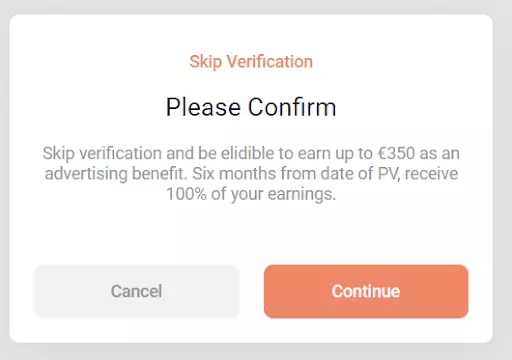The image size is (512, 360).
Task: Click the '100% of your earnings.' line
Action: [251, 194]
